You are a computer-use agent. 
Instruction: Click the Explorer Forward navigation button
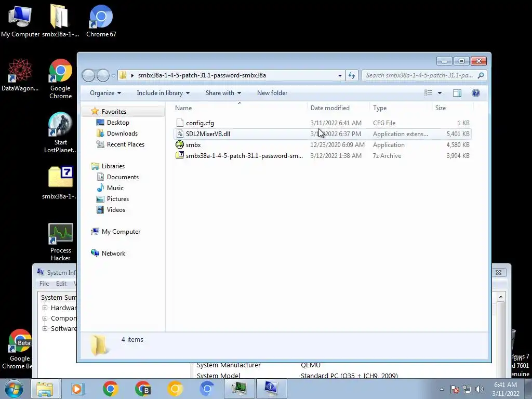(x=103, y=75)
